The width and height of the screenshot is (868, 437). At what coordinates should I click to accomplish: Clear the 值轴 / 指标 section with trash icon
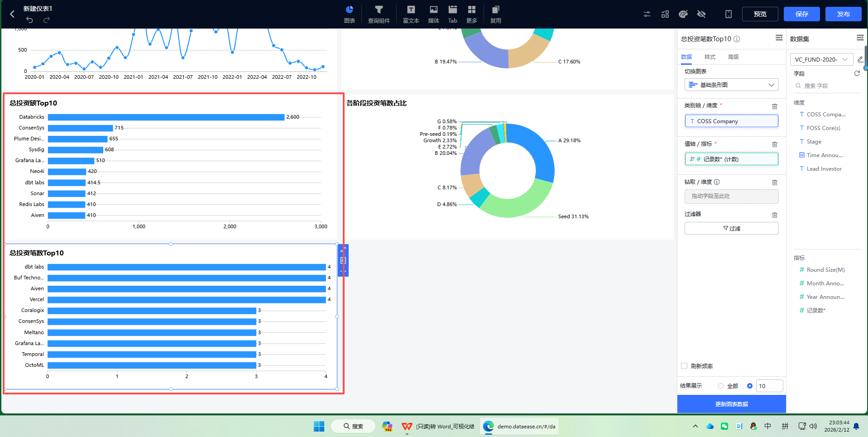pyautogui.click(x=775, y=144)
